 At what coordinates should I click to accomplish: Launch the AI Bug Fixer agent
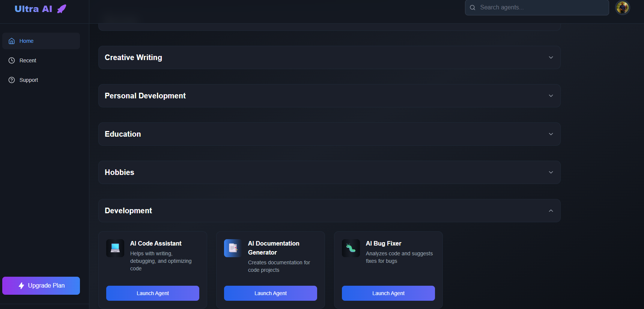click(x=388, y=293)
